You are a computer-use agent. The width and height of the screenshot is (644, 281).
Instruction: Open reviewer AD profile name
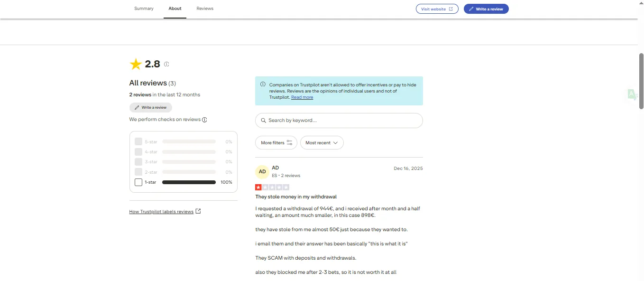[x=275, y=168]
